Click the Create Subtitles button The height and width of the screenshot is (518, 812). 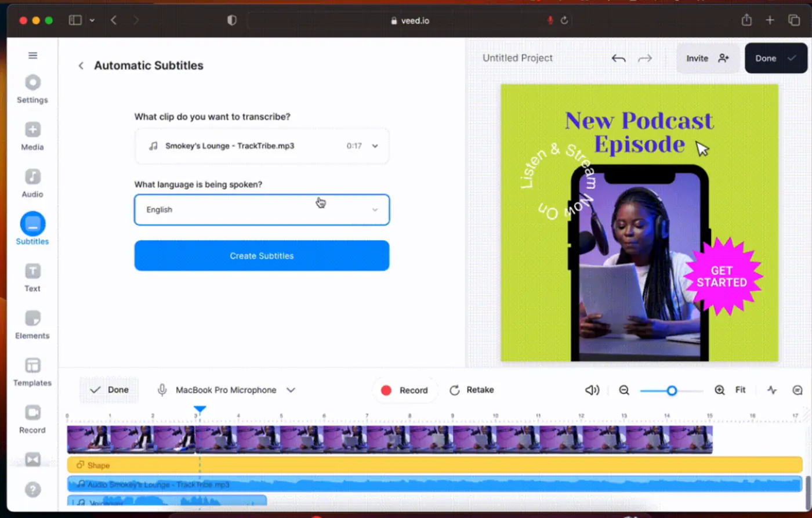(x=262, y=256)
